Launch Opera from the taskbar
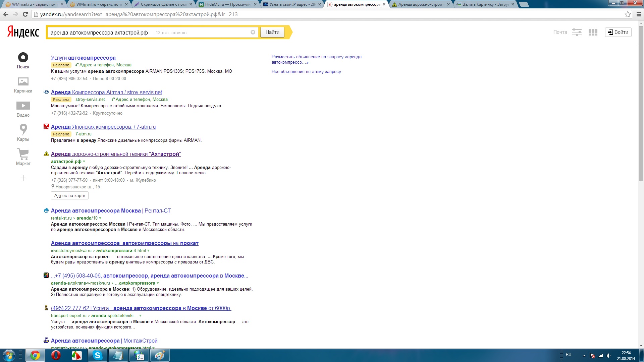Image resolution: width=644 pixels, height=362 pixels. click(56, 355)
